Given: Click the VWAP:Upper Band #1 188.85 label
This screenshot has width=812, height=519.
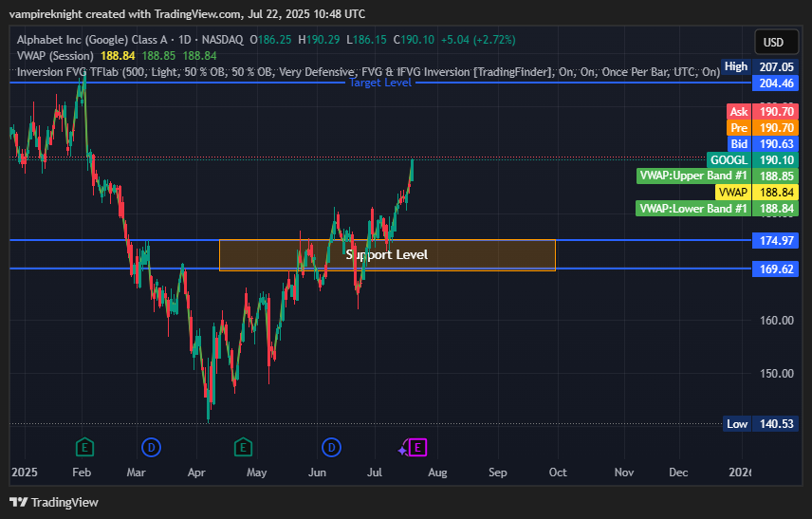Looking at the screenshot, I should tap(717, 176).
